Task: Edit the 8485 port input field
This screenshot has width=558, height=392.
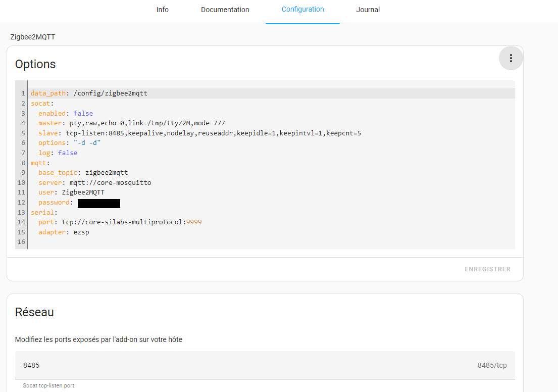Action: [x=265, y=365]
